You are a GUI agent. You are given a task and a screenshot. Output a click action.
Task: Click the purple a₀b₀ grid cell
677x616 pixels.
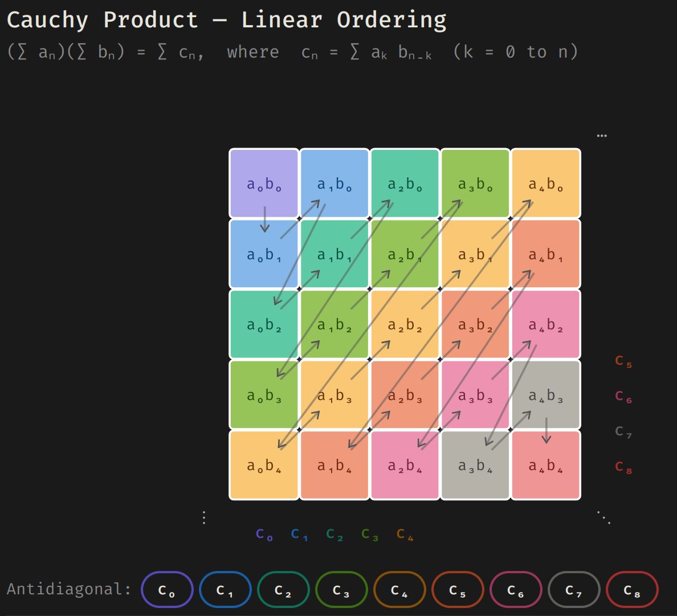(x=264, y=183)
